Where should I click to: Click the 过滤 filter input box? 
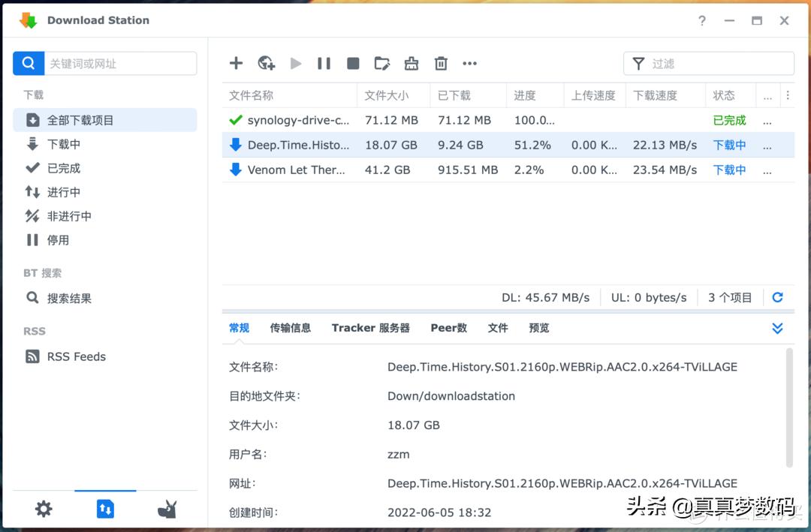point(709,63)
